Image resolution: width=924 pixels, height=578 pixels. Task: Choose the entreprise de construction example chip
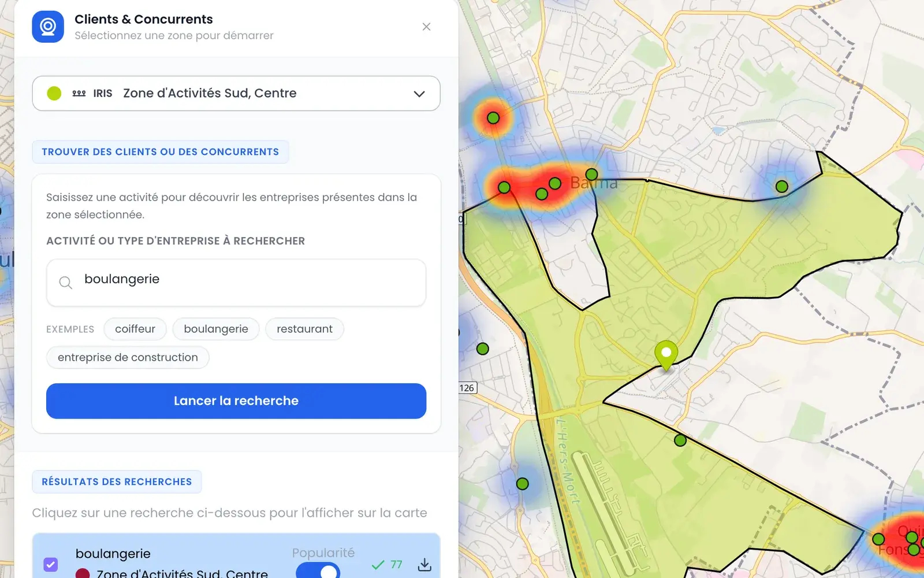128,357
